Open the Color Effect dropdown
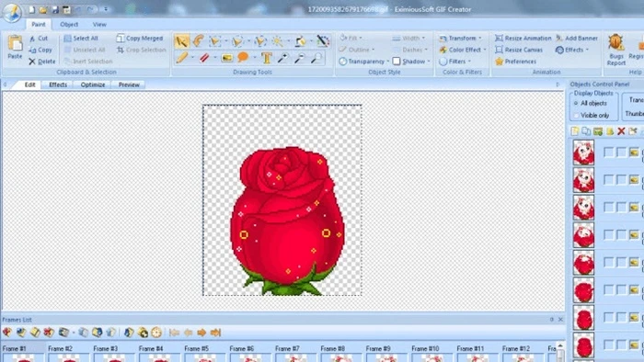Viewport: 644px width, 362px height. [463, 50]
